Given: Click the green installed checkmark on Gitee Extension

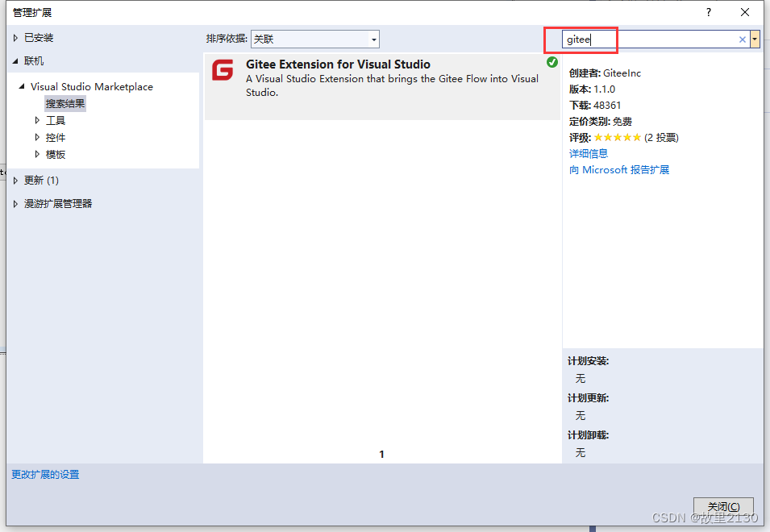Looking at the screenshot, I should 552,61.
